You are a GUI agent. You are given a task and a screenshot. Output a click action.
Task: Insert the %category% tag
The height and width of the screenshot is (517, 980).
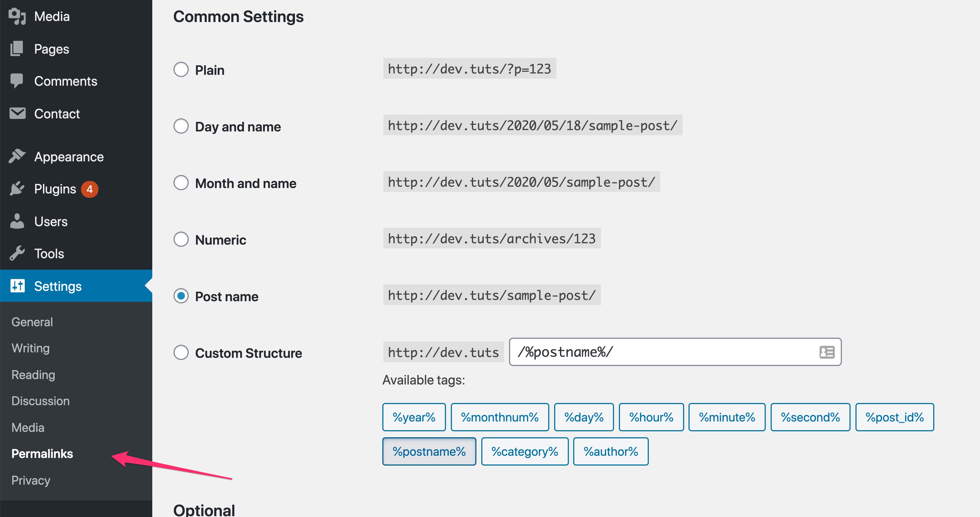click(525, 451)
